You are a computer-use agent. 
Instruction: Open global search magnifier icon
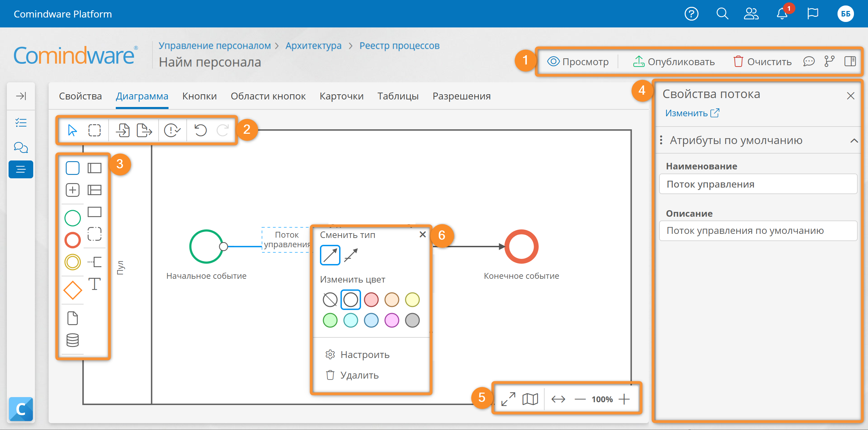pyautogui.click(x=722, y=14)
